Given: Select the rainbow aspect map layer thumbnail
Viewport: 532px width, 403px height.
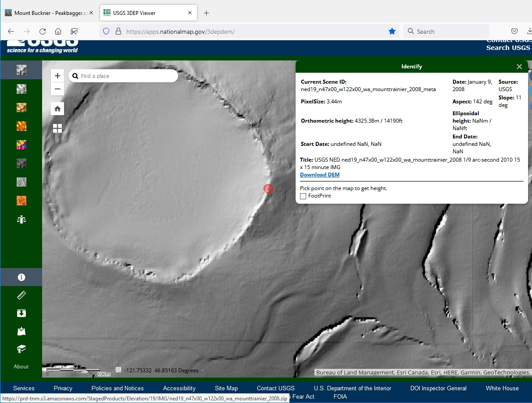Looking at the screenshot, I should pos(21,145).
